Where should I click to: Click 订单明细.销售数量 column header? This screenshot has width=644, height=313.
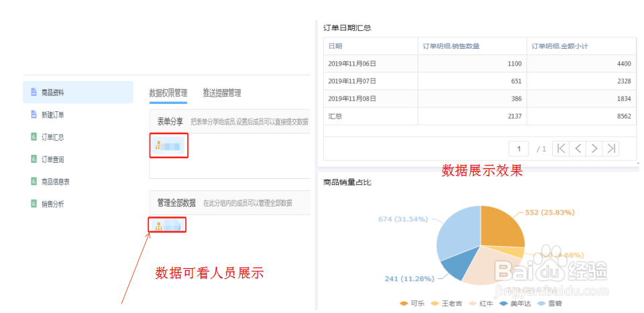[x=472, y=46]
